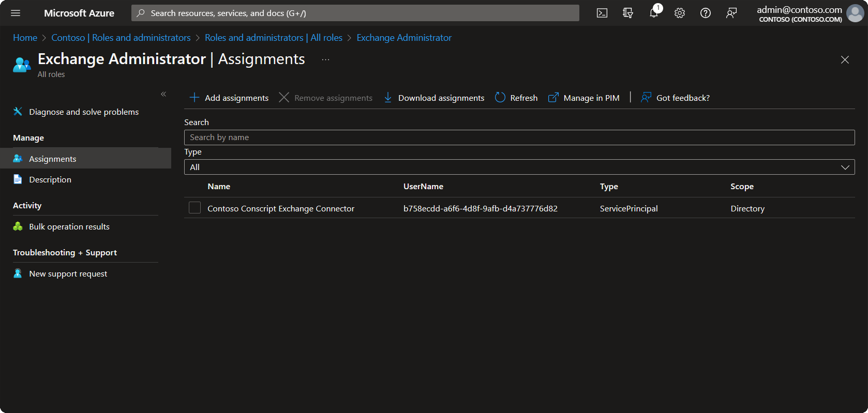
Task: Click the Description document icon
Action: point(18,179)
